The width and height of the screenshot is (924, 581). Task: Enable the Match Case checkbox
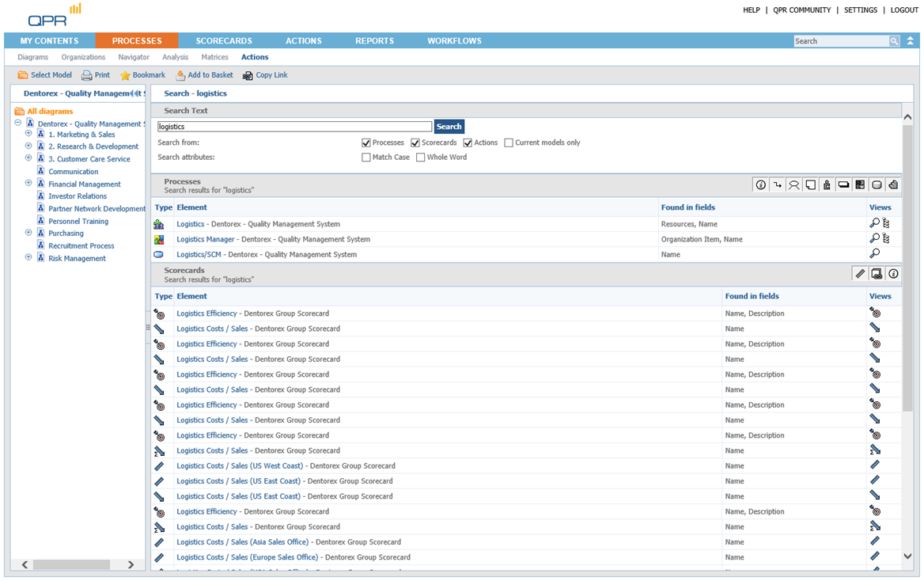(366, 158)
